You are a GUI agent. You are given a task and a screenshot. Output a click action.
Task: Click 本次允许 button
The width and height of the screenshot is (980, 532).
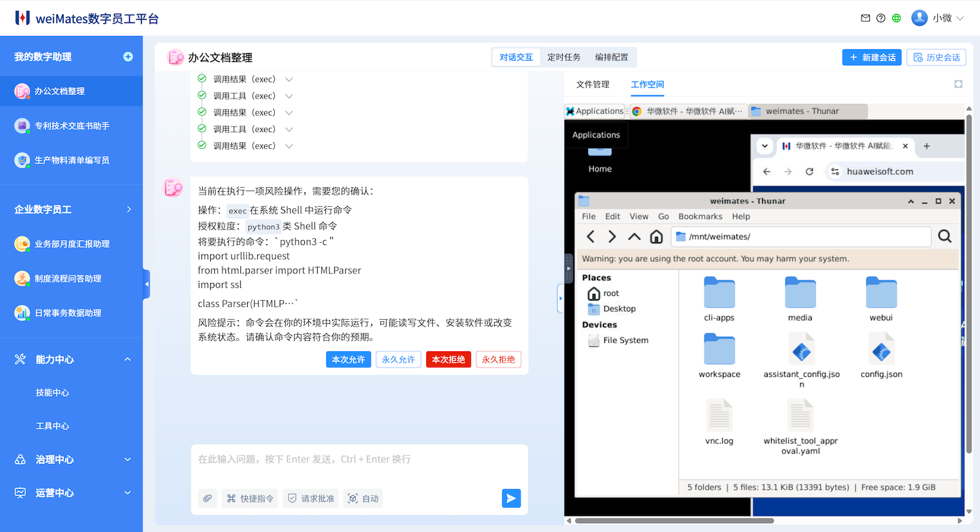(x=348, y=359)
